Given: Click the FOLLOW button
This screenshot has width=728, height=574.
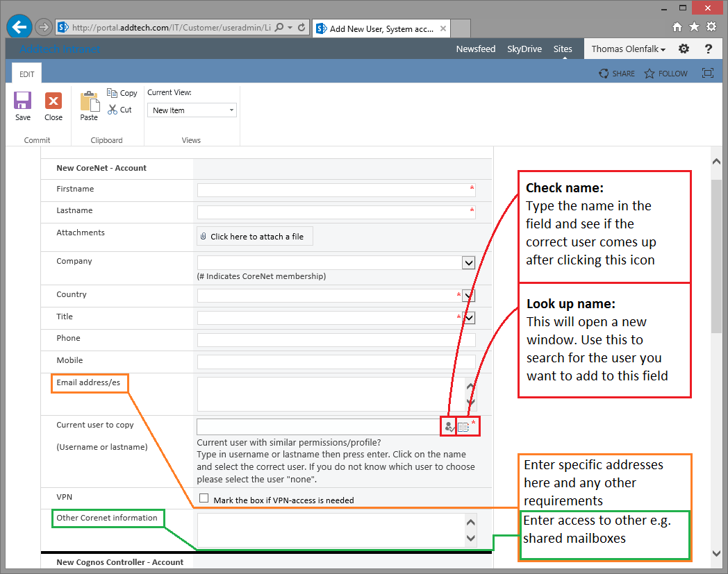Looking at the screenshot, I should pos(665,74).
